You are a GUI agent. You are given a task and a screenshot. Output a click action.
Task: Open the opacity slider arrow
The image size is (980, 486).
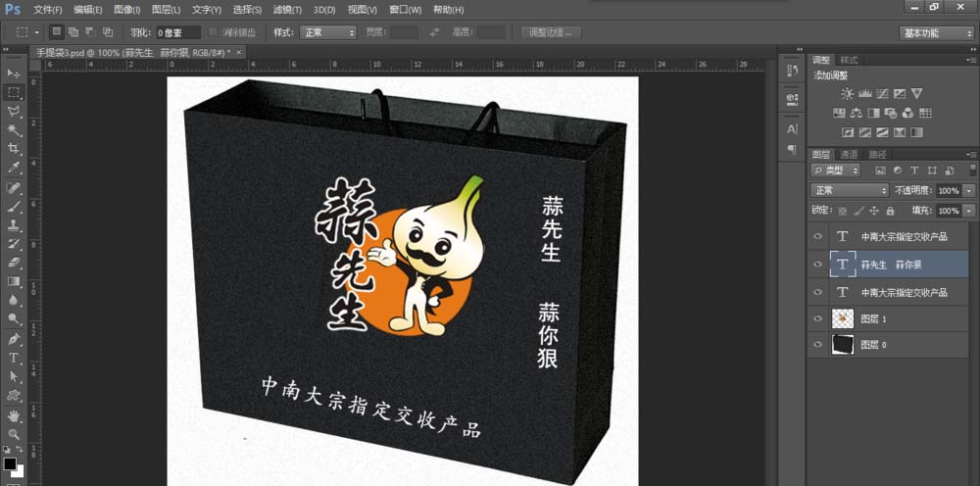coord(969,190)
